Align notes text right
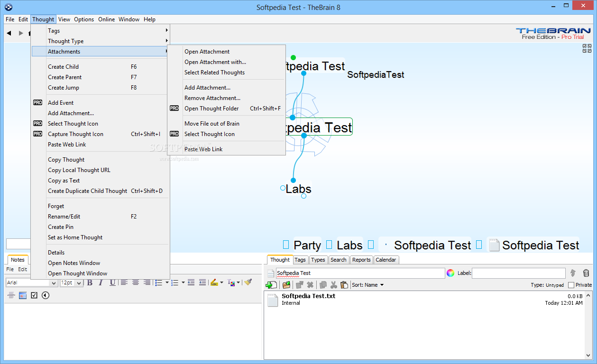Viewport: 597px width, 364px height. [147, 282]
